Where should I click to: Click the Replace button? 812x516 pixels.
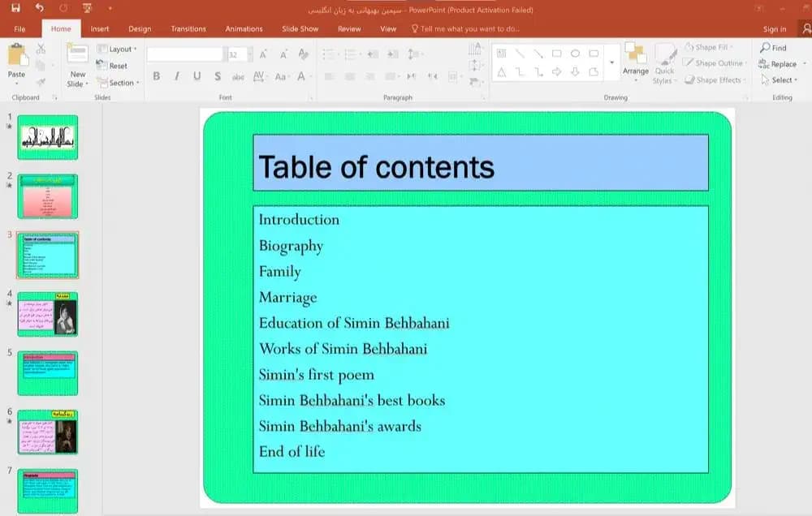778,64
